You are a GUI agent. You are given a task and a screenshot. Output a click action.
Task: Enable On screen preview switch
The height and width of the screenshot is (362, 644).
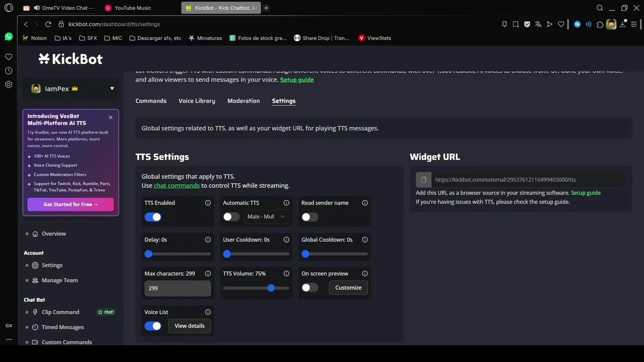(x=310, y=288)
